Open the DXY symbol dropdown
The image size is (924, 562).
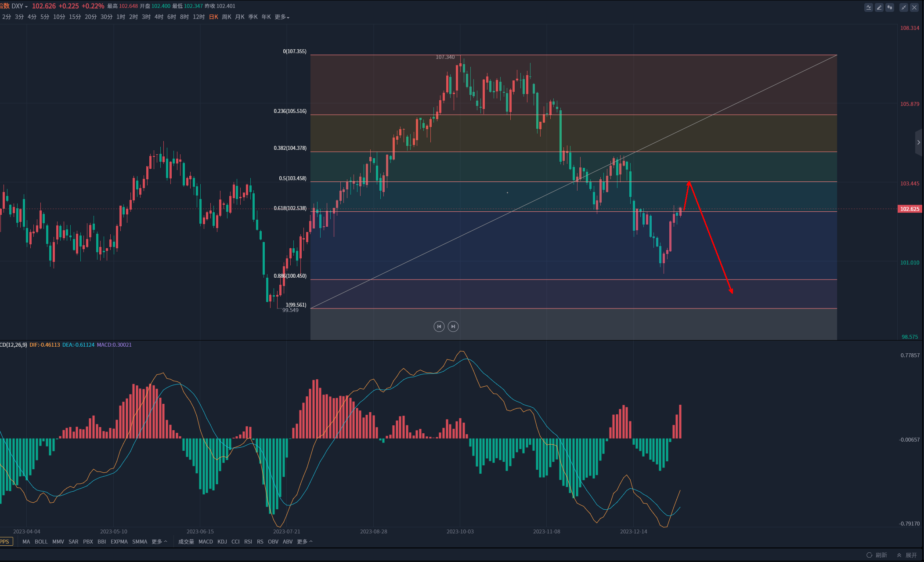[20, 6]
